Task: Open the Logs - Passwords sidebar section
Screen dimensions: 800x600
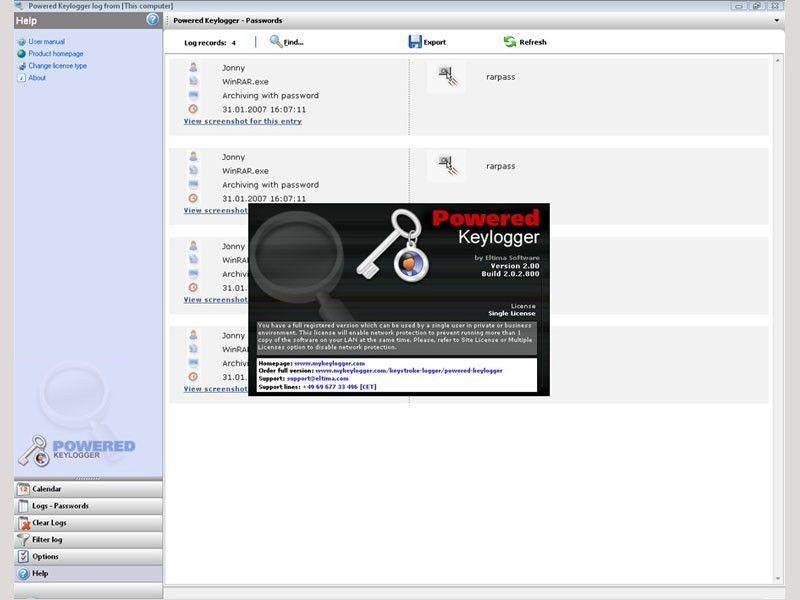Action: [x=88, y=506]
